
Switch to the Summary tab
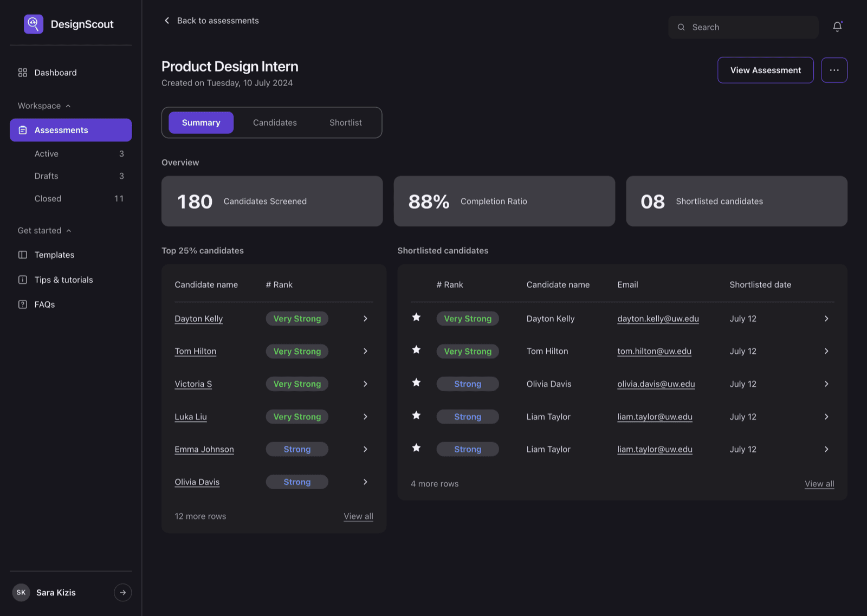coord(201,122)
